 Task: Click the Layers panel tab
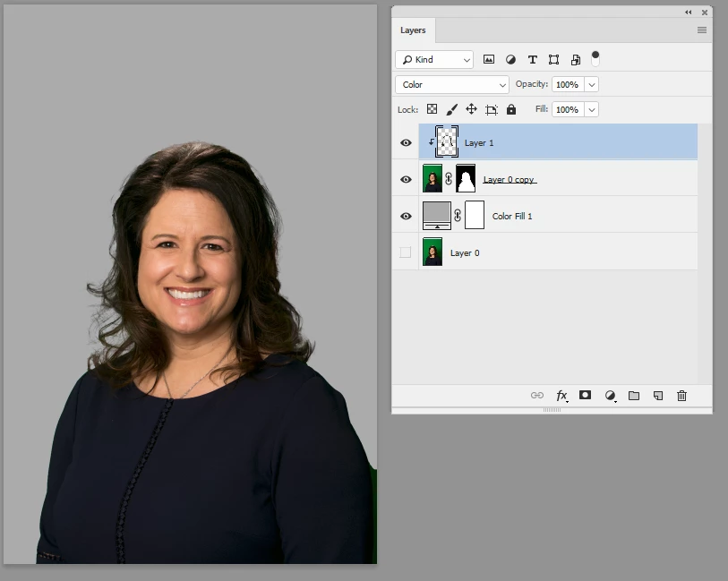pos(413,30)
